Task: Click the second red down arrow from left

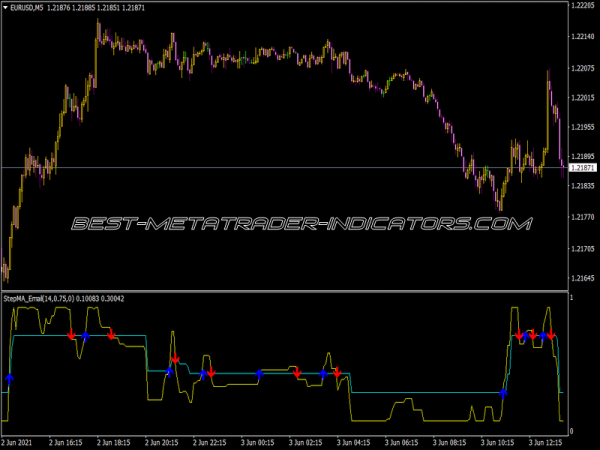Action: 111,334
